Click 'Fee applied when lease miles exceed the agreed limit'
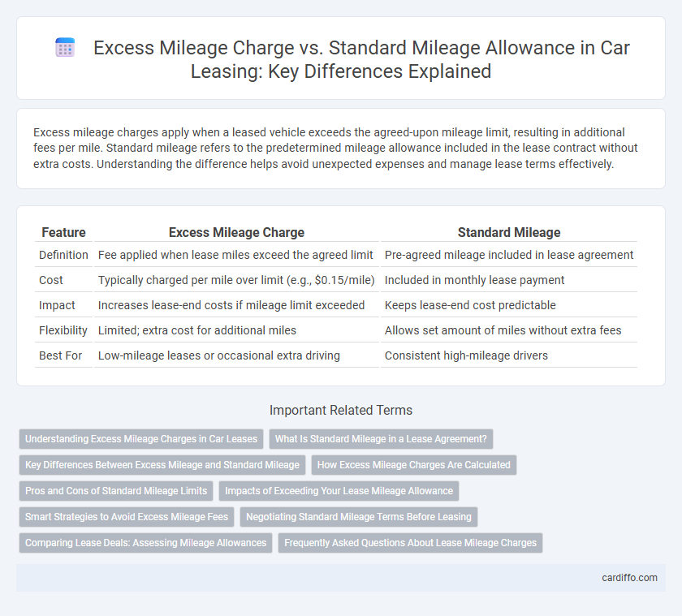The image size is (682, 616). 235,255
